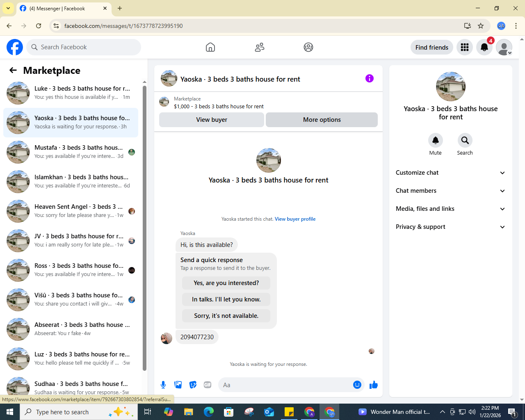Open the Chrome three-dot menu

(x=516, y=26)
